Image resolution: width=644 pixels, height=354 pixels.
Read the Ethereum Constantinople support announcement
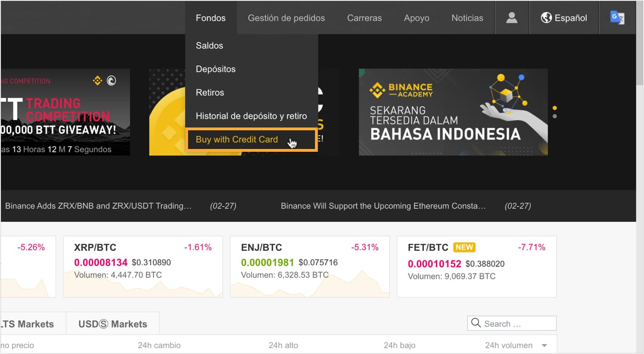coord(383,205)
